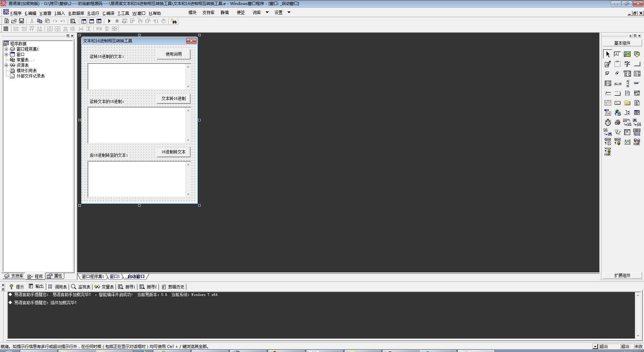
Task: Switch to the 窗口程序集1 tab
Action: (93, 277)
